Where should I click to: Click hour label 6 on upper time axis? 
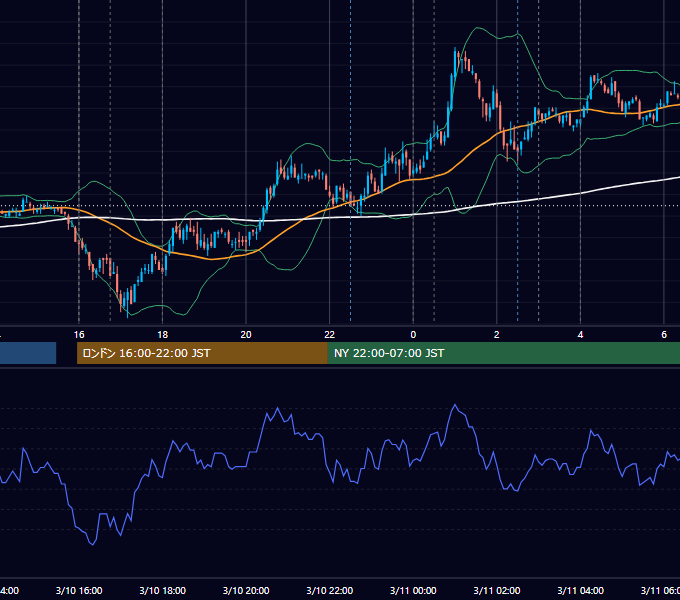[x=664, y=335]
